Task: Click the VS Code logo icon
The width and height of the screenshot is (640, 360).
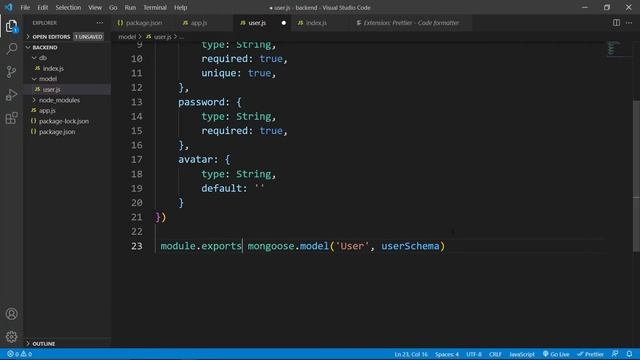Action: point(9,7)
